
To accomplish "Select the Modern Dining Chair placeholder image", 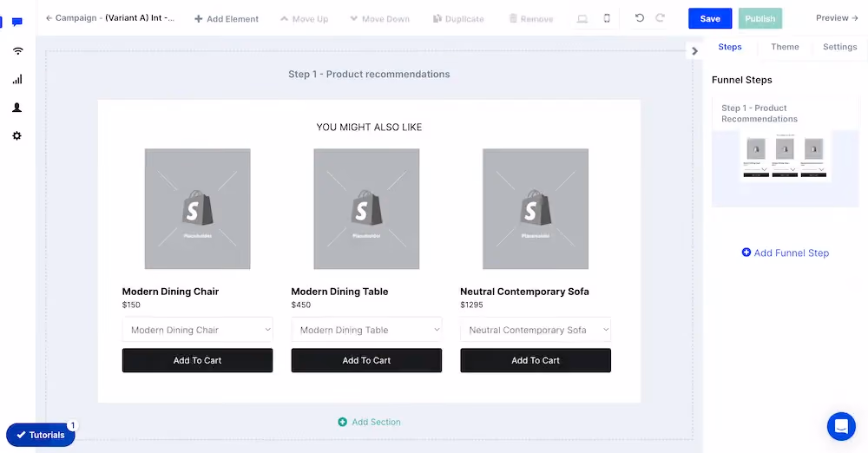I will pyautogui.click(x=198, y=209).
